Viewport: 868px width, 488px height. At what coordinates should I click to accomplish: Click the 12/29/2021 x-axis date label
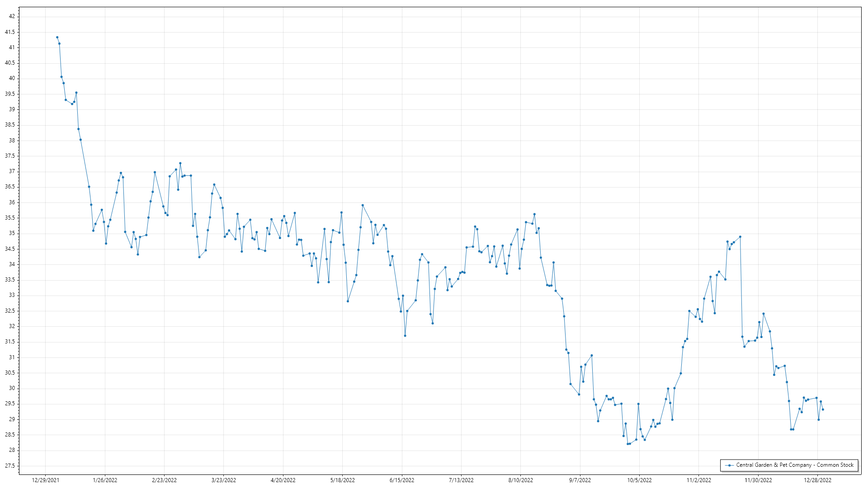click(45, 480)
